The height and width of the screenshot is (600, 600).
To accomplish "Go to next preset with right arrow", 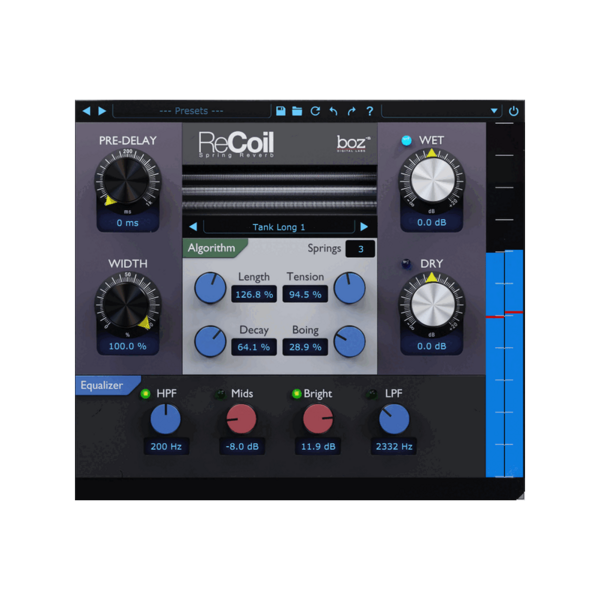I will click(102, 111).
